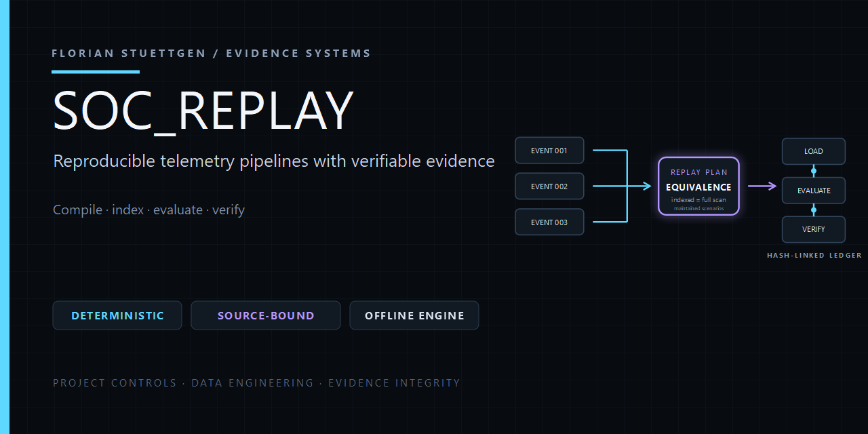Viewport: 868px width, 434px height.
Task: Click the LOAD stage box
Action: tap(814, 151)
